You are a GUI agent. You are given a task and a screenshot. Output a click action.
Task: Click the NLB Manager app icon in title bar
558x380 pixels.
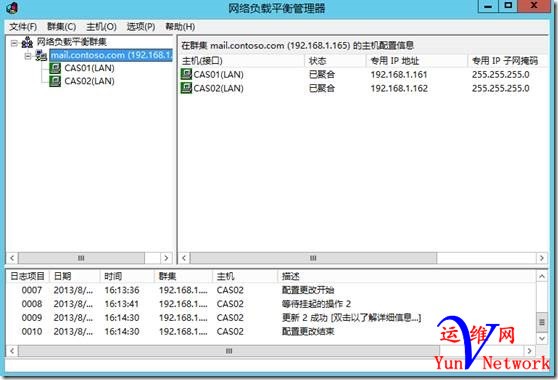coord(12,8)
